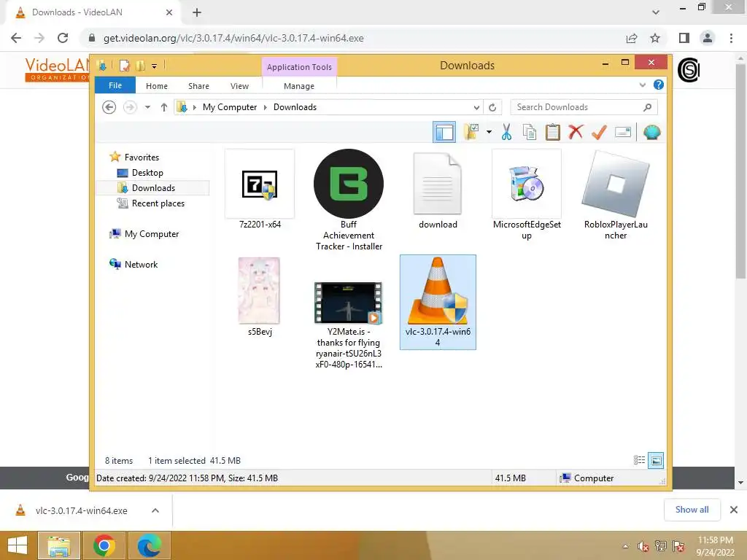Click the Cut scissors icon
This screenshot has width=747, height=560.
(x=506, y=133)
